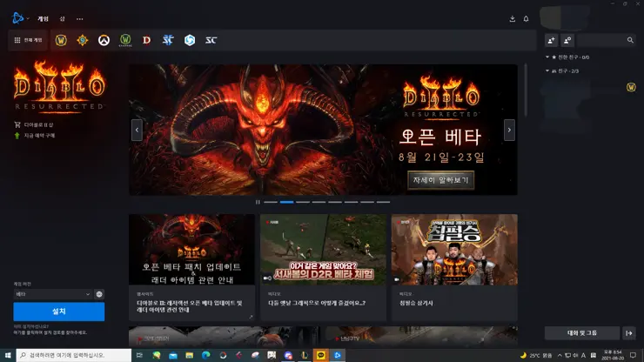The height and width of the screenshot is (362, 644).
Task: Open the Overwatch game icon
Action: pyautogui.click(x=104, y=40)
